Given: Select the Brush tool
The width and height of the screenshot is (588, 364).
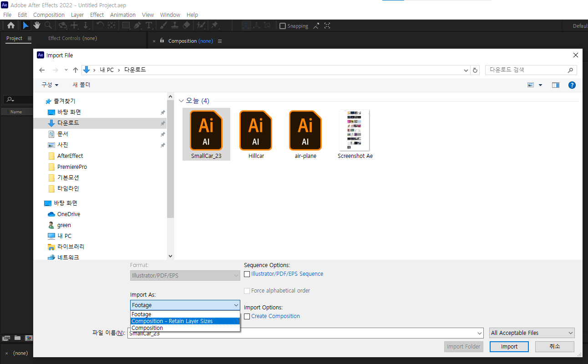Looking at the screenshot, I should (164, 26).
